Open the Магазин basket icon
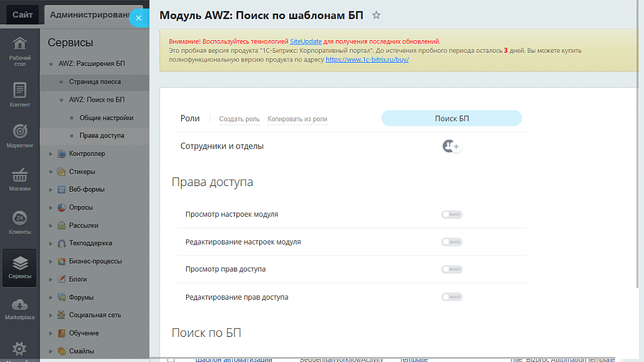This screenshot has height=362, width=644. point(19,179)
